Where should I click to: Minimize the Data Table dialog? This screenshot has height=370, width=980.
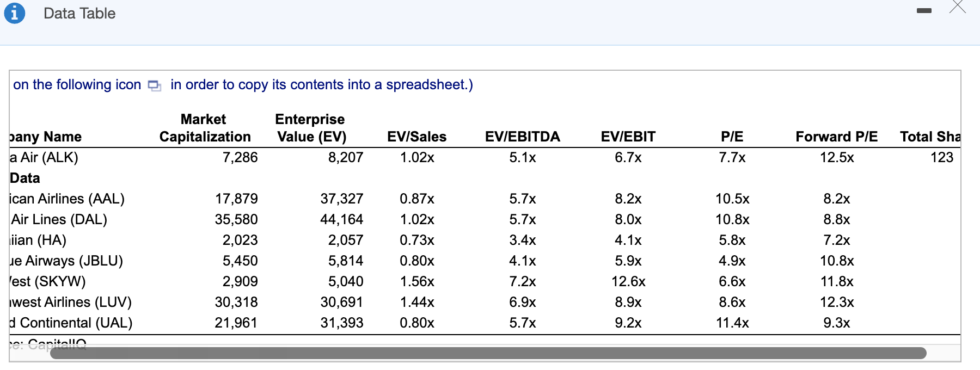(924, 11)
